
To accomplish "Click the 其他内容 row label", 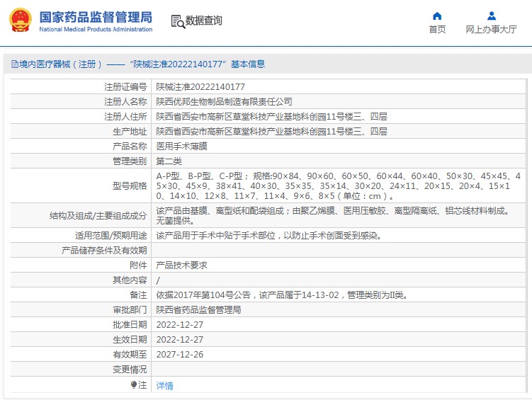I will pos(130,280).
